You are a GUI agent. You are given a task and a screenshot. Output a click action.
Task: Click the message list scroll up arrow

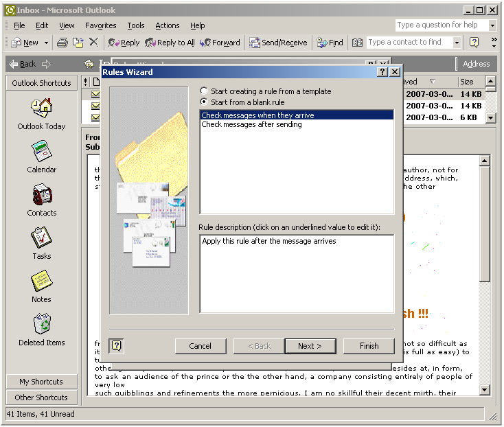[490, 81]
